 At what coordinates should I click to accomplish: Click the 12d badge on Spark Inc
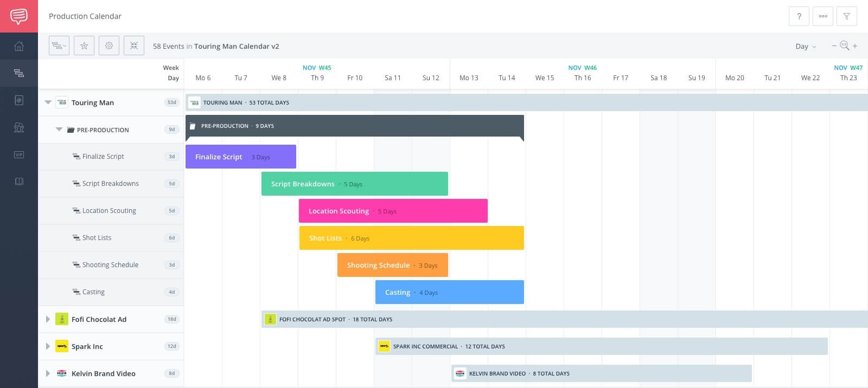[x=172, y=346]
